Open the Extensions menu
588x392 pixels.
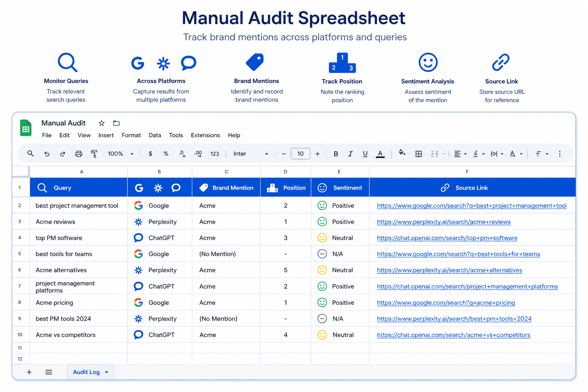(x=206, y=135)
